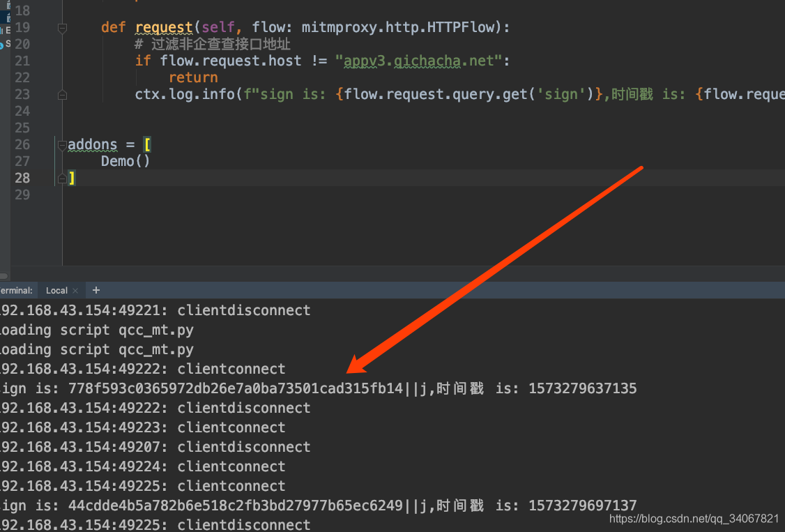Image resolution: width=785 pixels, height=532 pixels.
Task: Close the Local terminal tab
Action: click(75, 291)
